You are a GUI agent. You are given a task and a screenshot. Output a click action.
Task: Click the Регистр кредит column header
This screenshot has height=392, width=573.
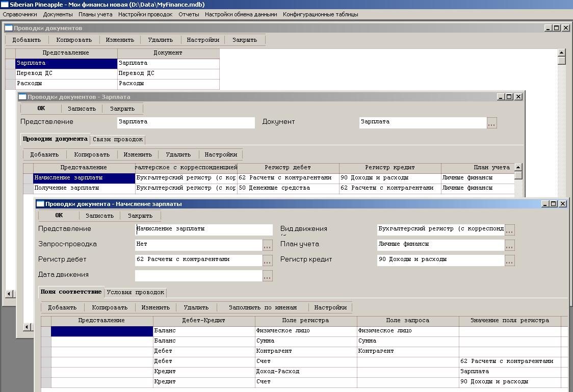(x=390, y=168)
